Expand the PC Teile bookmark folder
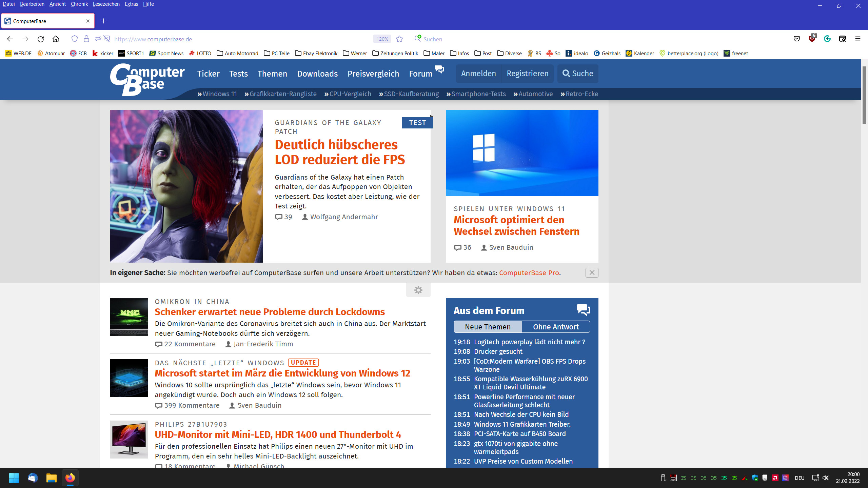The width and height of the screenshot is (868, 488). [277, 53]
